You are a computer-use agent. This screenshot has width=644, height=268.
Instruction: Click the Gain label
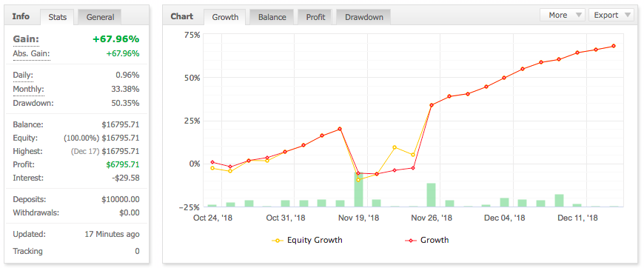26,39
